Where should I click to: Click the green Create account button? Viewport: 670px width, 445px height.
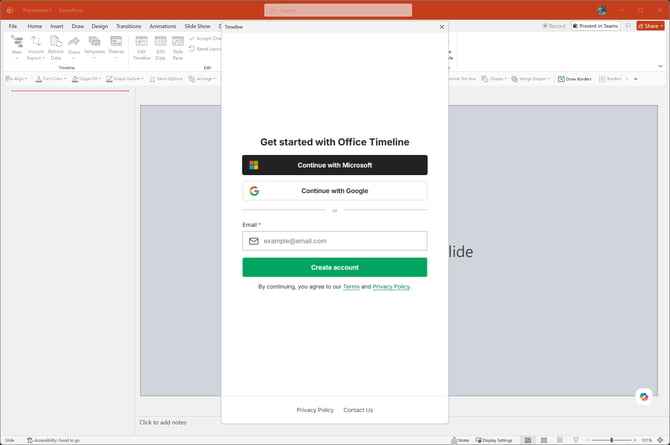click(x=335, y=267)
